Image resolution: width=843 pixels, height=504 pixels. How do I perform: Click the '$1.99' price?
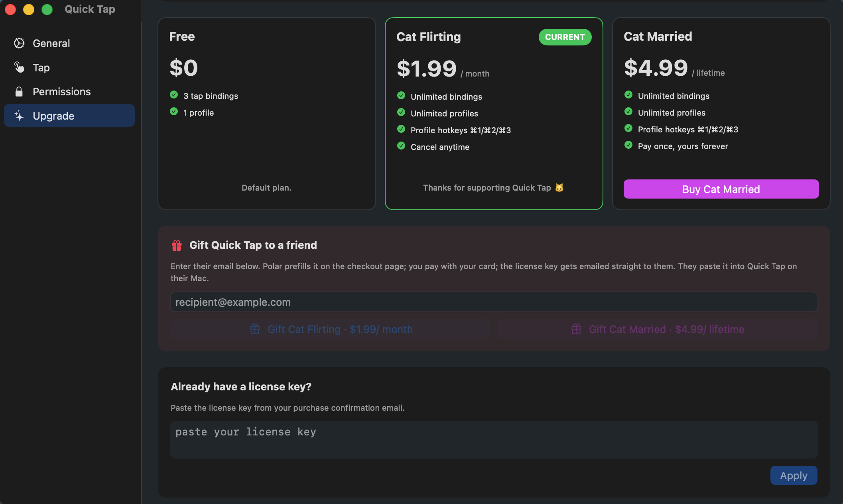point(427,69)
